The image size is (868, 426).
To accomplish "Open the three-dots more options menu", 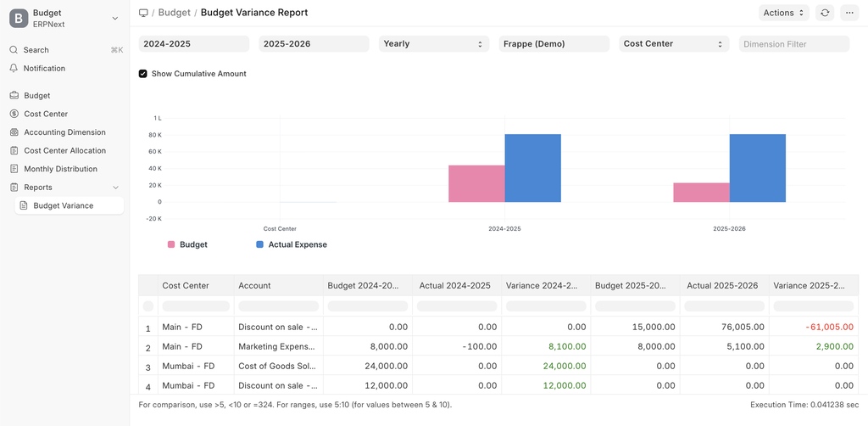I will 849,13.
